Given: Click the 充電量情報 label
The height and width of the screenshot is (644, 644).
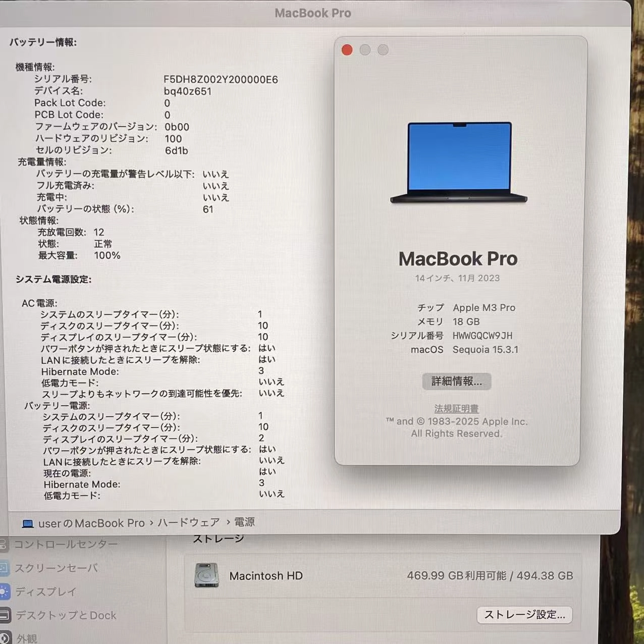Looking at the screenshot, I should point(42,162).
